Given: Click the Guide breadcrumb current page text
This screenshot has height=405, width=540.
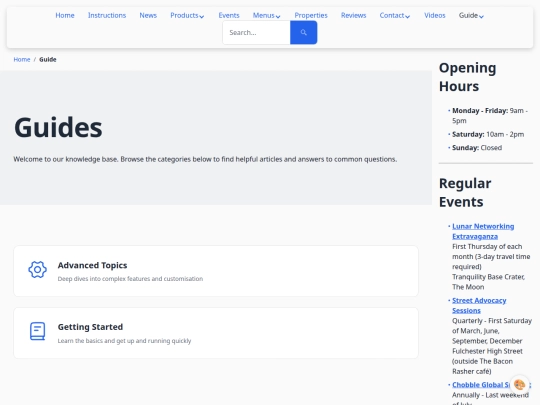Looking at the screenshot, I should coord(48,60).
